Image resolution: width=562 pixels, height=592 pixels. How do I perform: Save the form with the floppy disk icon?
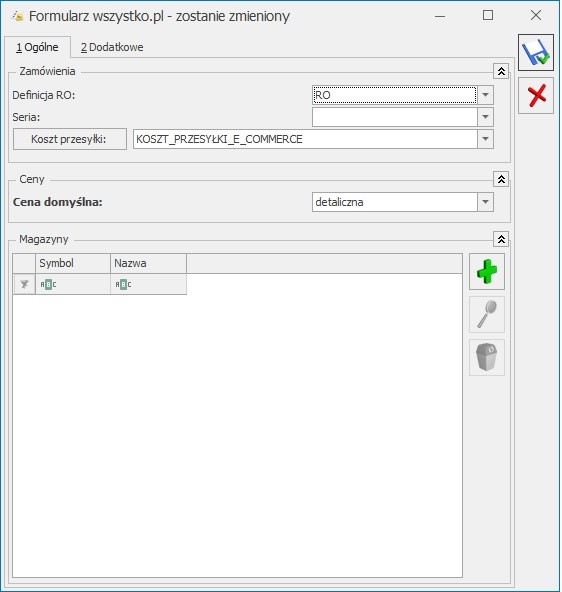536,52
